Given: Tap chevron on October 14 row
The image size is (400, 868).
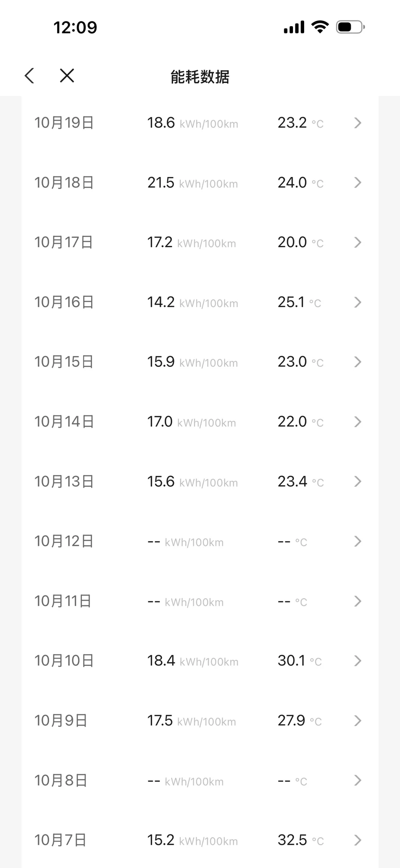Looking at the screenshot, I should pos(357,421).
